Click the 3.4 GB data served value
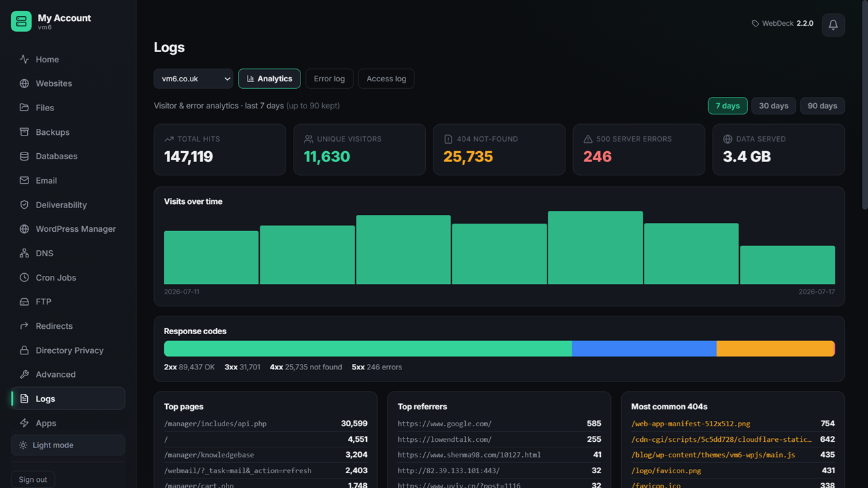The width and height of the screenshot is (868, 488). click(x=747, y=157)
